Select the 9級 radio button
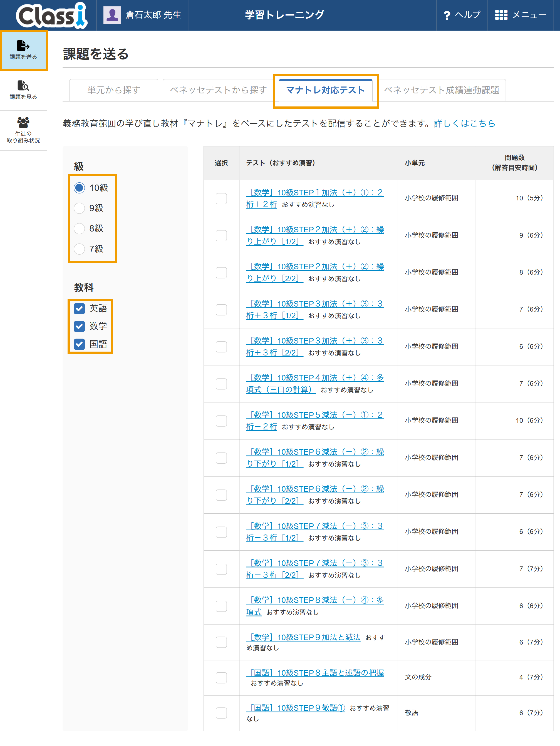This screenshot has height=746, width=560. tap(79, 208)
